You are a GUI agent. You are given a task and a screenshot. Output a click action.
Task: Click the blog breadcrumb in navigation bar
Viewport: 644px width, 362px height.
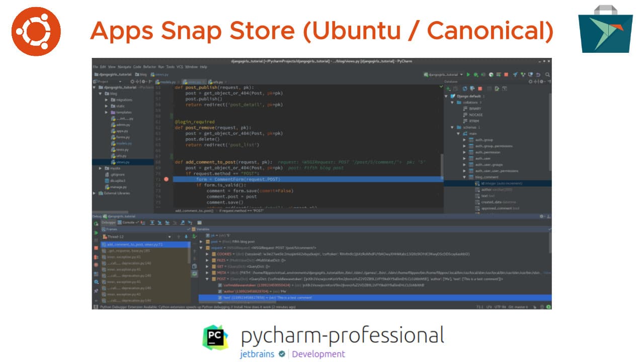pos(140,74)
